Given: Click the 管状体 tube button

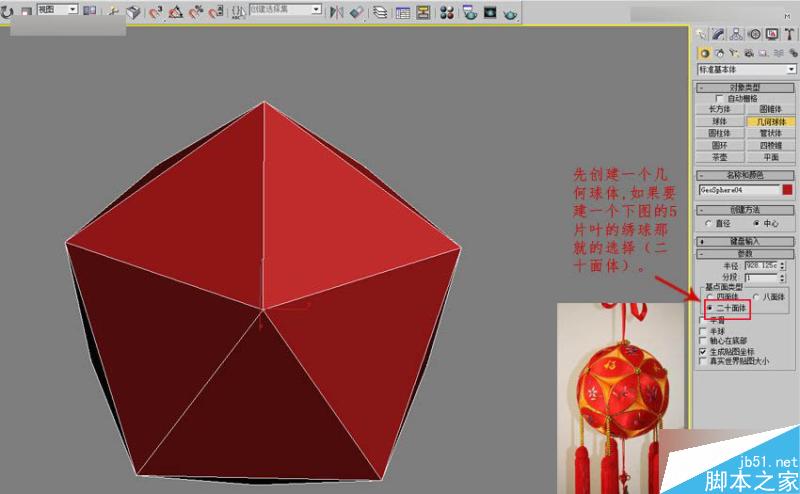Looking at the screenshot, I should pyautogui.click(x=770, y=133).
